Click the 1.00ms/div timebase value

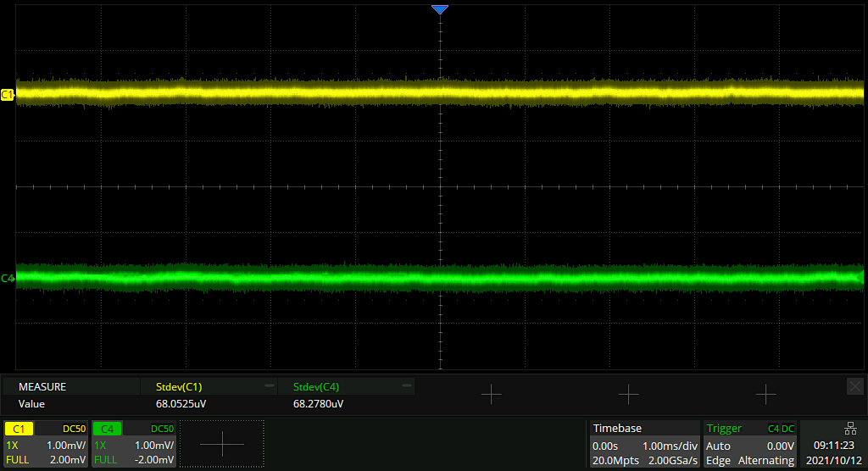(x=669, y=446)
